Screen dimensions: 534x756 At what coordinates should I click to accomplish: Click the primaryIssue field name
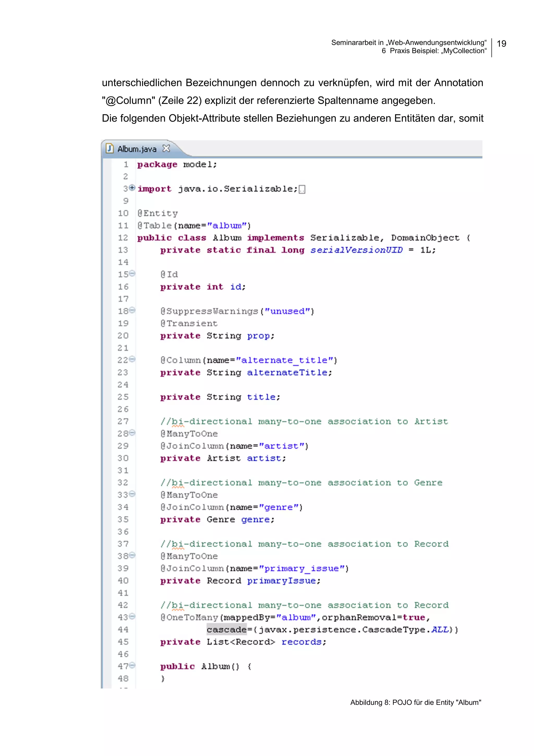tap(282, 581)
